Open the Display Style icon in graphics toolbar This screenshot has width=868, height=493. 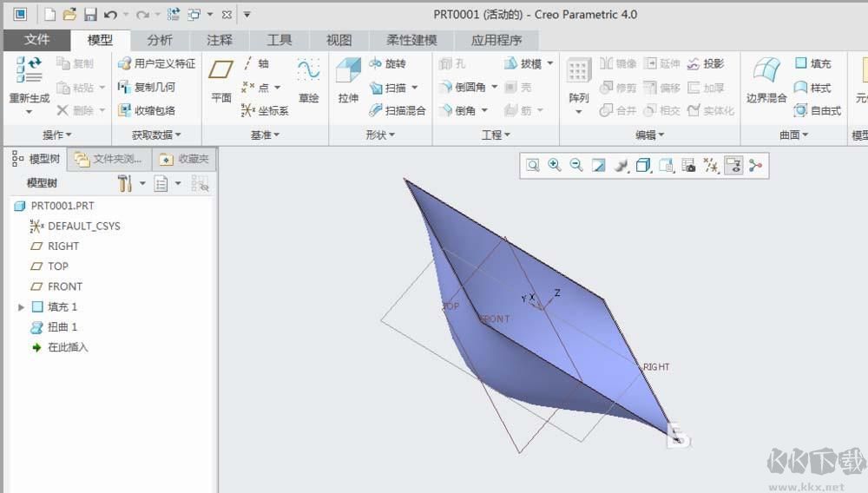(x=643, y=166)
